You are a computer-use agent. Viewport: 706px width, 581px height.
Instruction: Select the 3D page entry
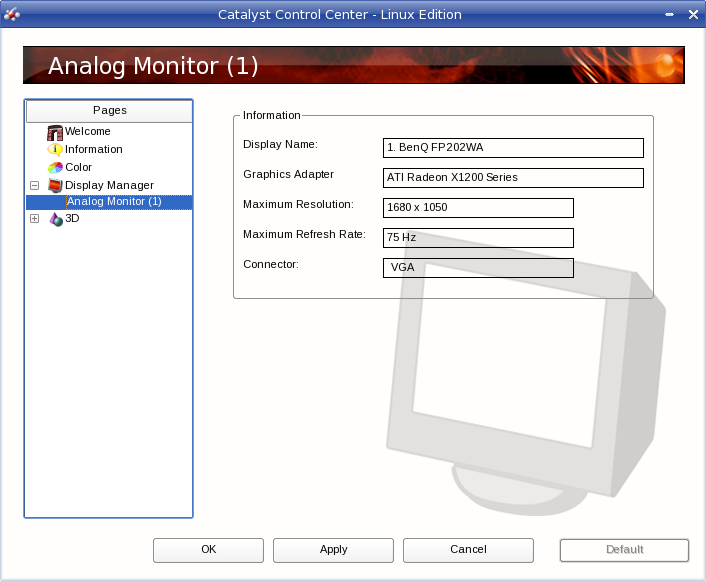pyautogui.click(x=72, y=218)
